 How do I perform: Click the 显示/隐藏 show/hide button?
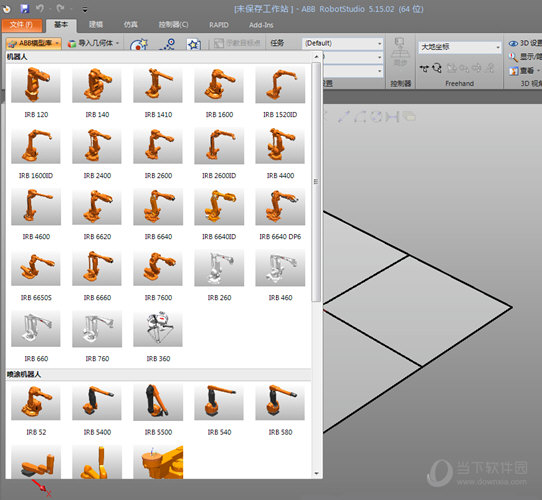[525, 57]
